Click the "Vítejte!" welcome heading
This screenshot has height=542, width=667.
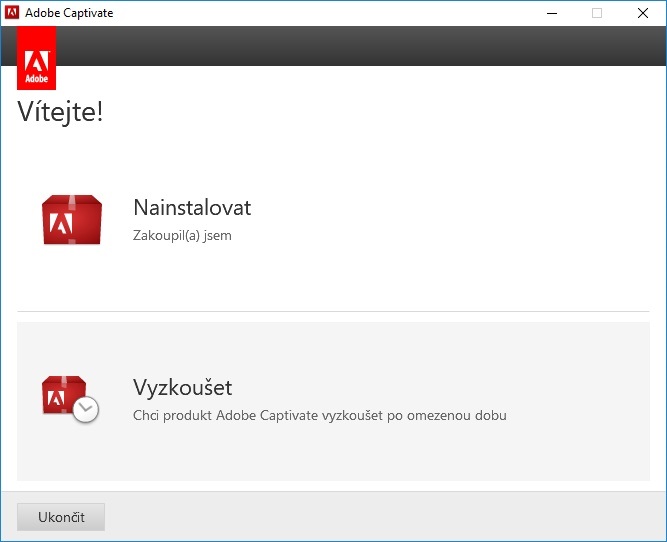coord(60,112)
